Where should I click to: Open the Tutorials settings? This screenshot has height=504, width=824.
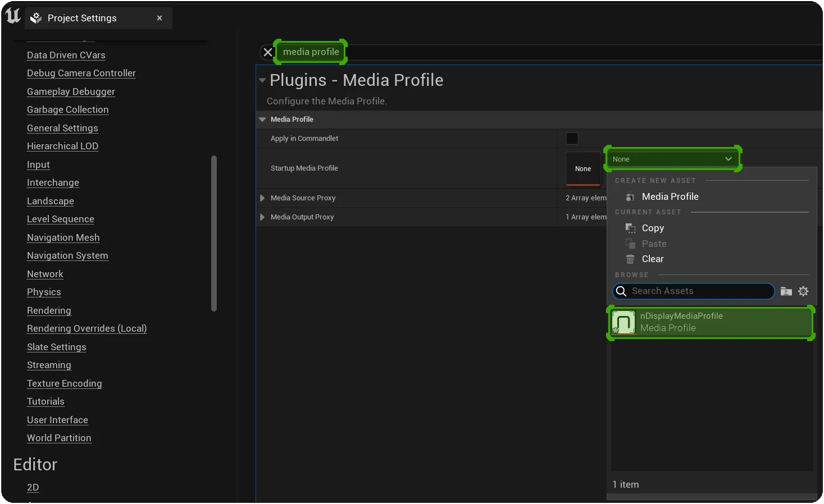tap(45, 401)
